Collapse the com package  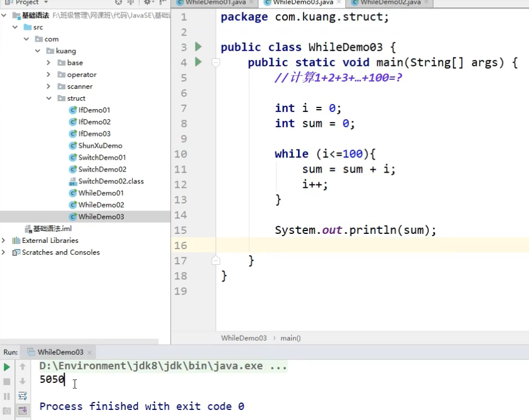pyautogui.click(x=26, y=39)
